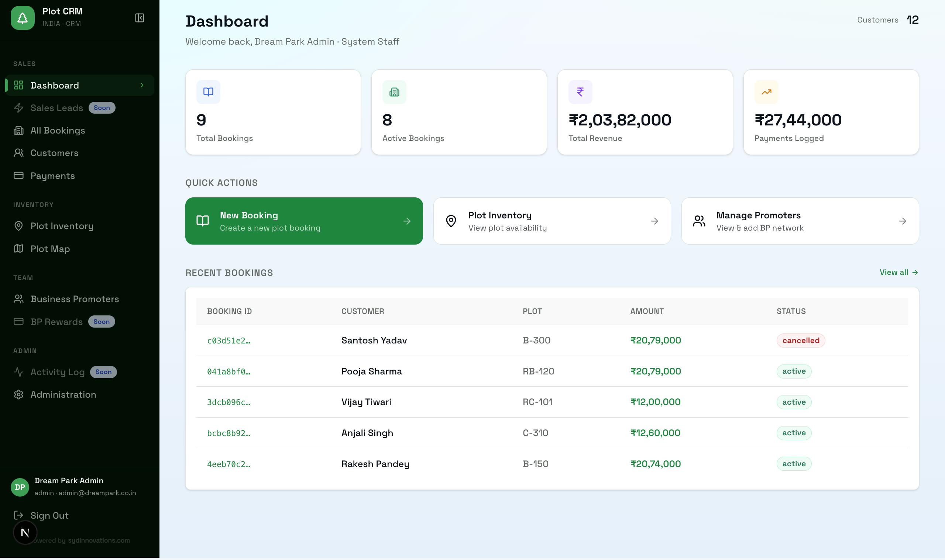This screenshot has width=945, height=560.
Task: Go to the Customers page in the sidebar
Action: point(80,153)
